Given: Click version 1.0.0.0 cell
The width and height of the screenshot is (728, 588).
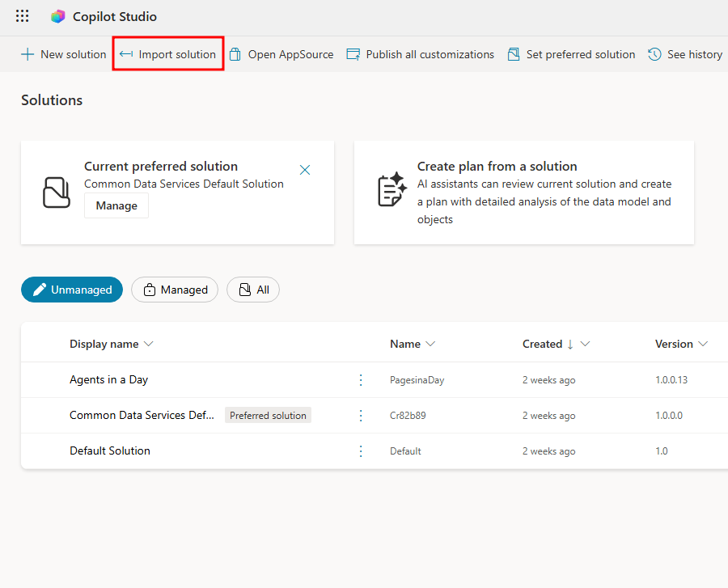Looking at the screenshot, I should pos(669,416).
